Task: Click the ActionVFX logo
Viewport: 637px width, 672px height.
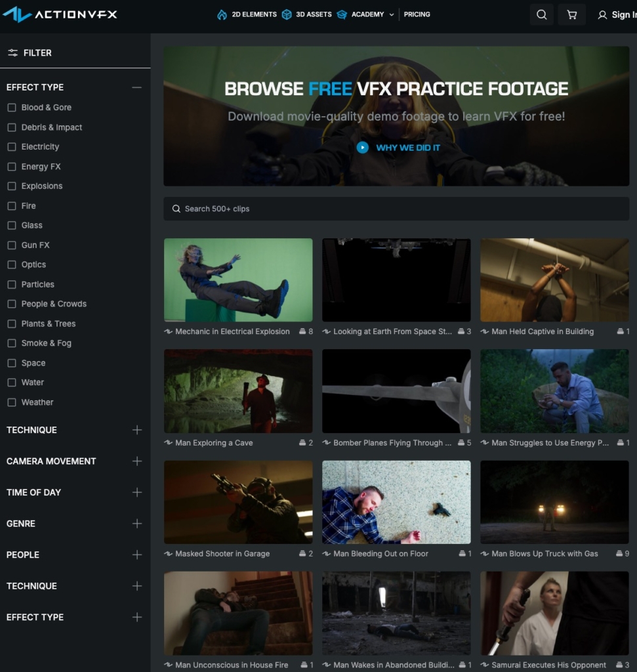Action: [x=60, y=14]
